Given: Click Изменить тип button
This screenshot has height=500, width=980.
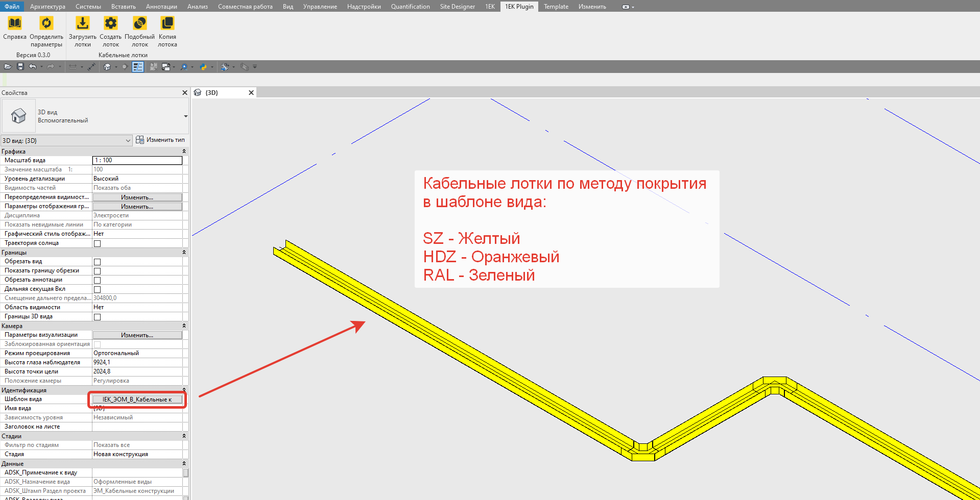Looking at the screenshot, I should click(x=160, y=140).
